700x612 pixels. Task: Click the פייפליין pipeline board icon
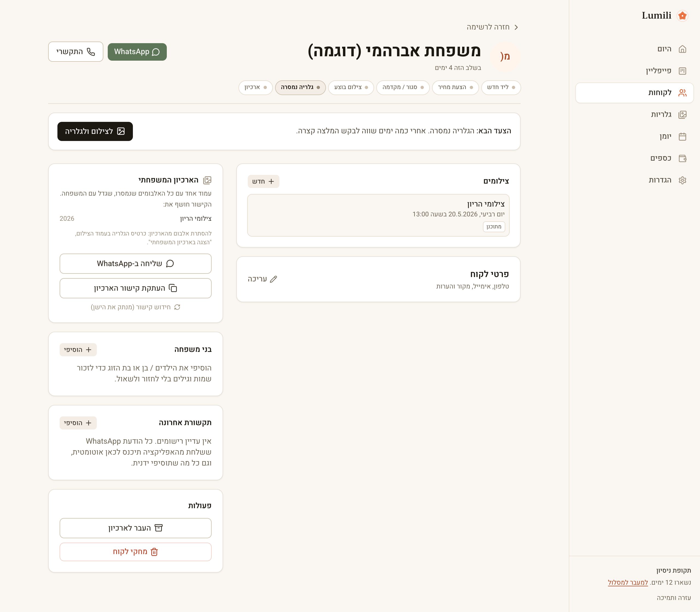click(x=682, y=71)
